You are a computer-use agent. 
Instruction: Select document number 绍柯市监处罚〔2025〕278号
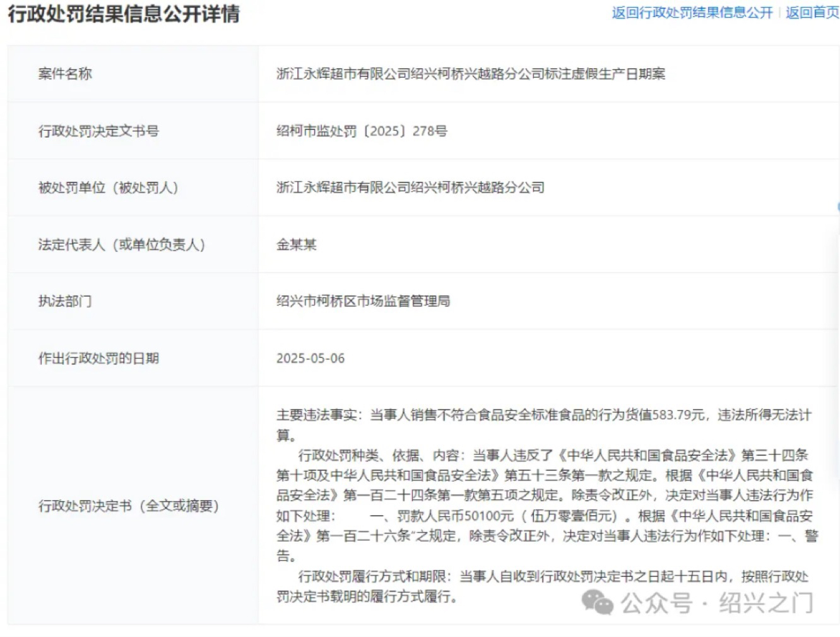[x=362, y=131]
